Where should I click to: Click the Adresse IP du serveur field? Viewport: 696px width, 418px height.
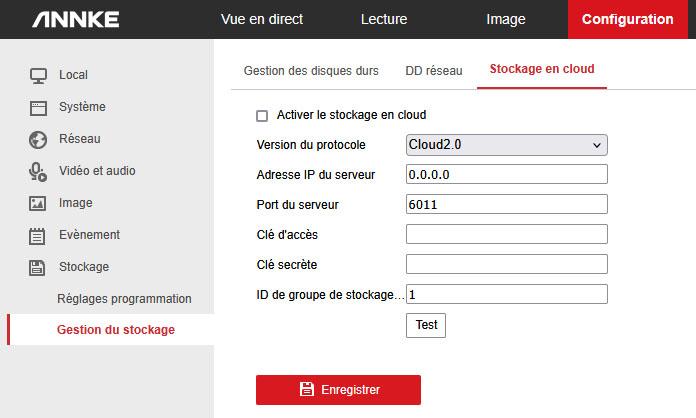click(x=507, y=175)
